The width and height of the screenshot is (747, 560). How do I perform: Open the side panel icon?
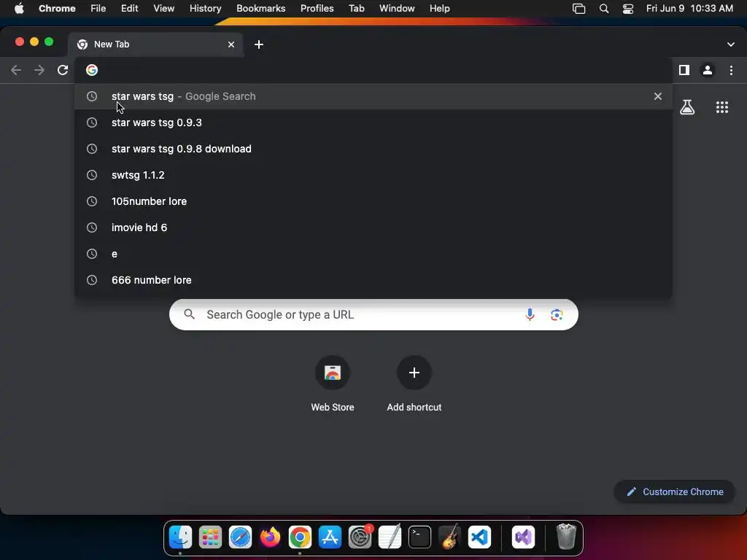684,70
